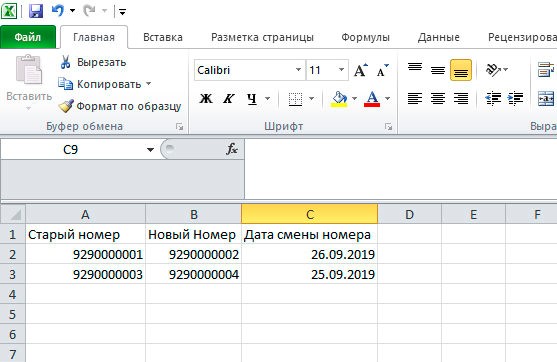
Task: Click the Decrease Font Size icon
Action: coord(383,70)
